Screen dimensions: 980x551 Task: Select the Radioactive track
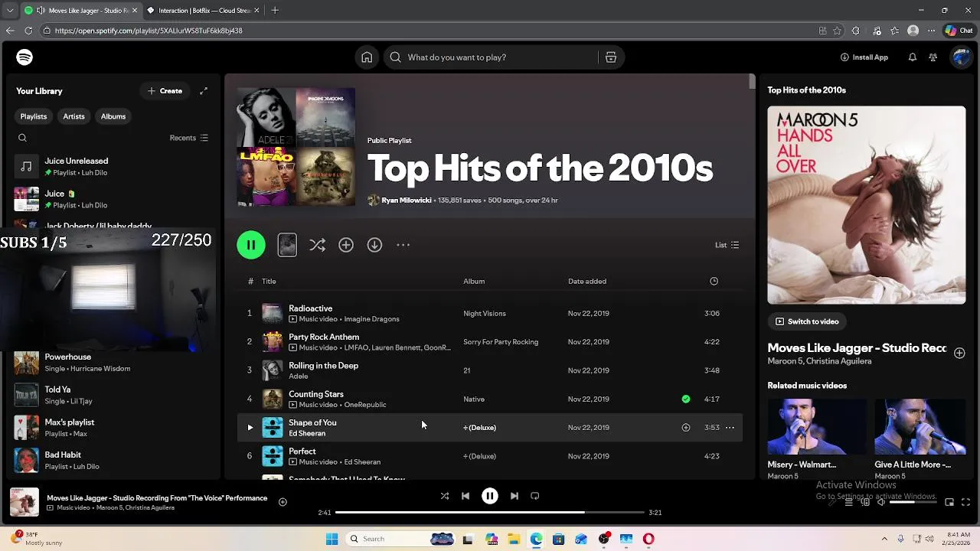[x=490, y=313]
